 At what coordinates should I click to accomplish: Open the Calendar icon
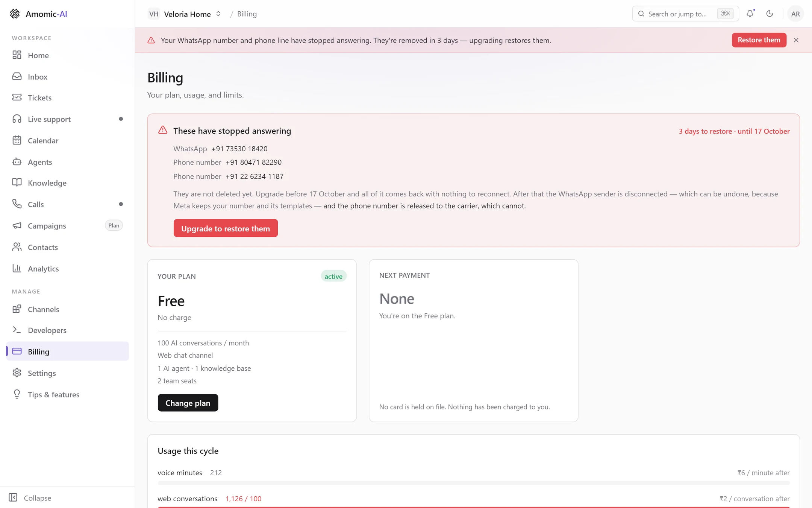(x=17, y=140)
